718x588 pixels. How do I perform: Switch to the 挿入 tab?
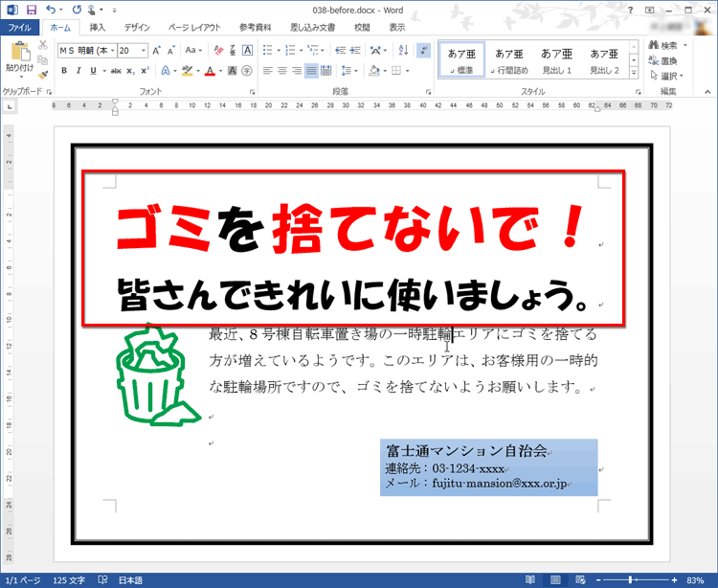tap(98, 28)
